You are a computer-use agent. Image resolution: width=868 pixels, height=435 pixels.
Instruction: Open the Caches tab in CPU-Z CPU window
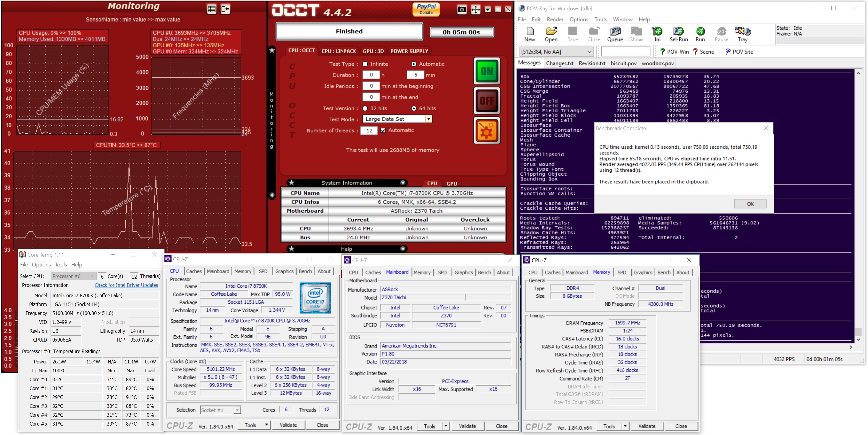coord(194,271)
